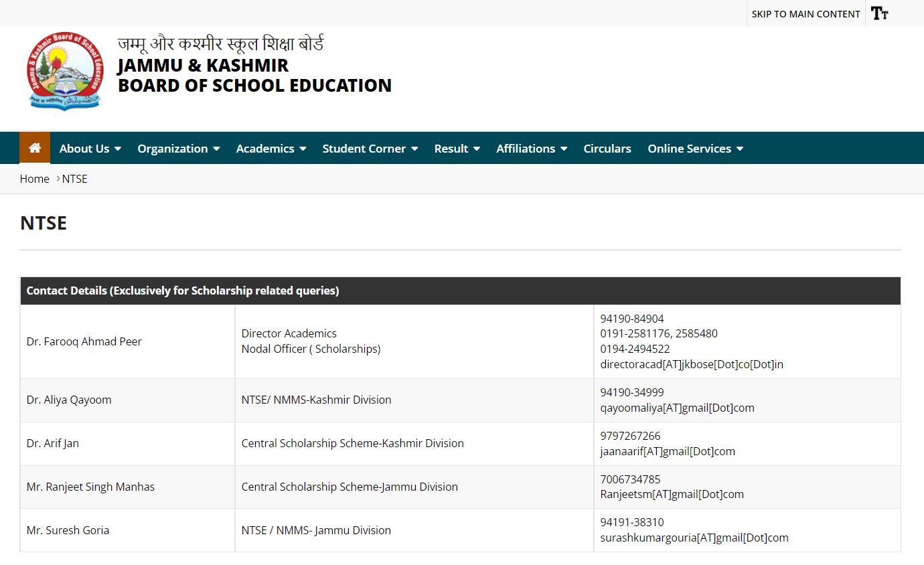Select the name Dr. Farooq Ahmad Peer
The image size is (924, 565).
tap(84, 341)
